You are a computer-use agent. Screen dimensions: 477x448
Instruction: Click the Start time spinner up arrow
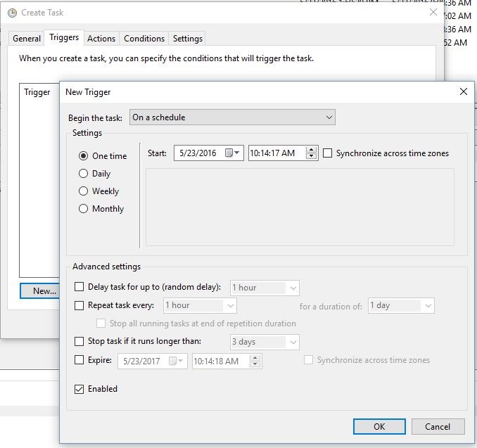[312, 150]
